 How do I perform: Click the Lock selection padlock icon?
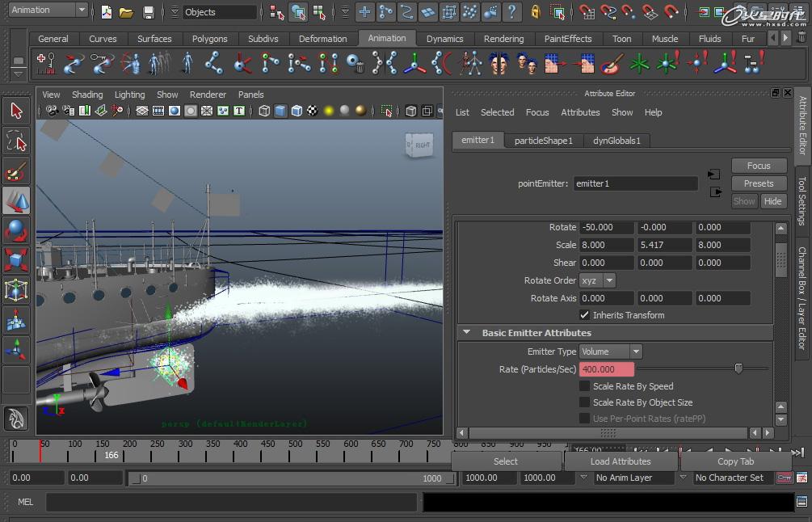[536, 12]
